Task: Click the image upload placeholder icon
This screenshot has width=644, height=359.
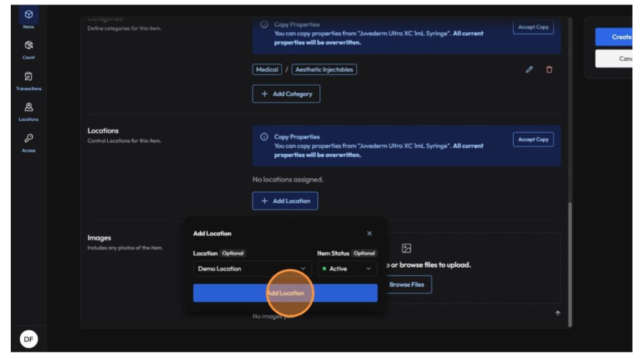Action: tap(407, 248)
